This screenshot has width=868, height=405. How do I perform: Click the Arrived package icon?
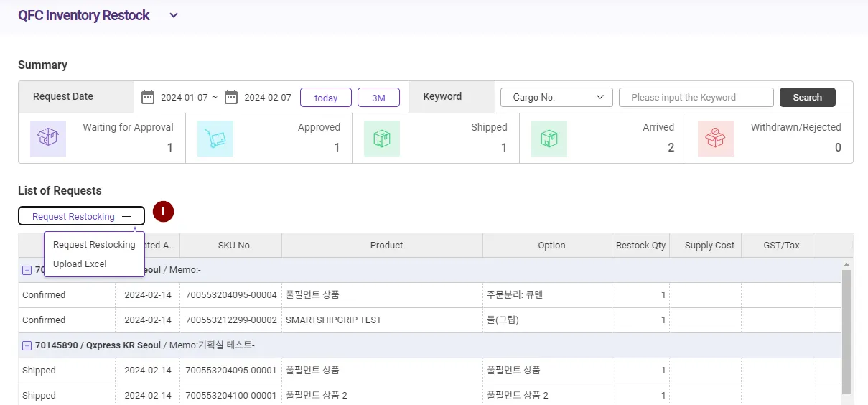[549, 138]
